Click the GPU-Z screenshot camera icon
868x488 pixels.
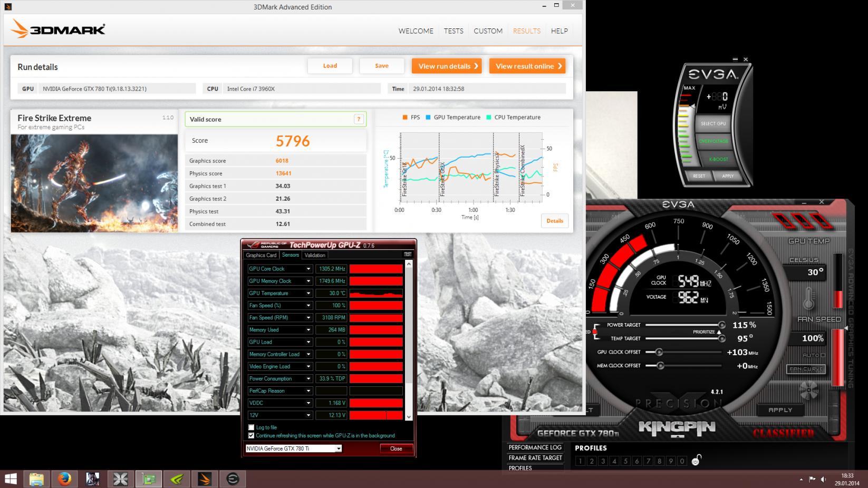click(x=408, y=255)
